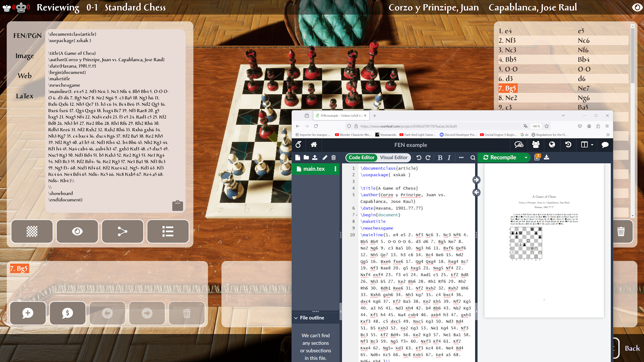Open the share moves icon
The width and height of the screenshot is (644, 362).
(x=122, y=231)
